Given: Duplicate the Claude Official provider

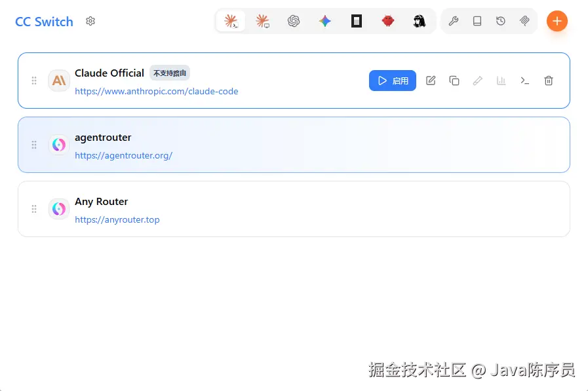Looking at the screenshot, I should [x=454, y=81].
